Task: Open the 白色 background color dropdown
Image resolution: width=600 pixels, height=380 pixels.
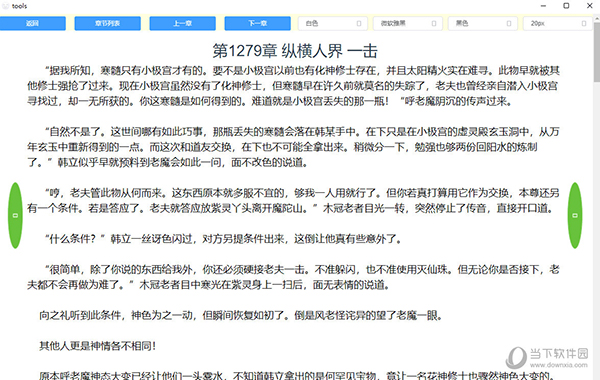Action: 333,23
